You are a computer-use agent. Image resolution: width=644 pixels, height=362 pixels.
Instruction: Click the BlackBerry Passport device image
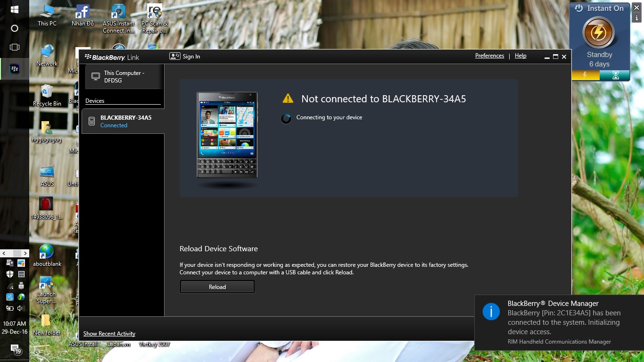click(x=227, y=135)
